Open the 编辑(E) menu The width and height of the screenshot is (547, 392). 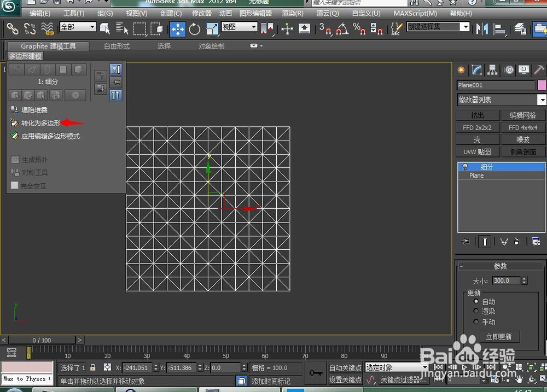(x=40, y=14)
